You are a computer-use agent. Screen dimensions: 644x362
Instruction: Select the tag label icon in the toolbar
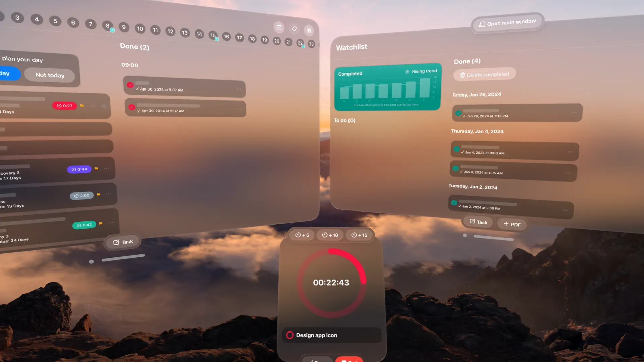coord(294,29)
